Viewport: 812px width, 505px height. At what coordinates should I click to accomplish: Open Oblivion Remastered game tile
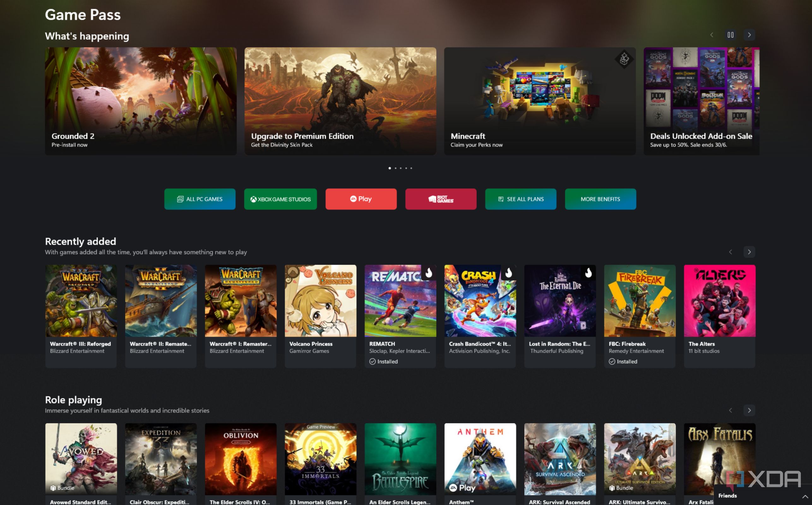(241, 464)
